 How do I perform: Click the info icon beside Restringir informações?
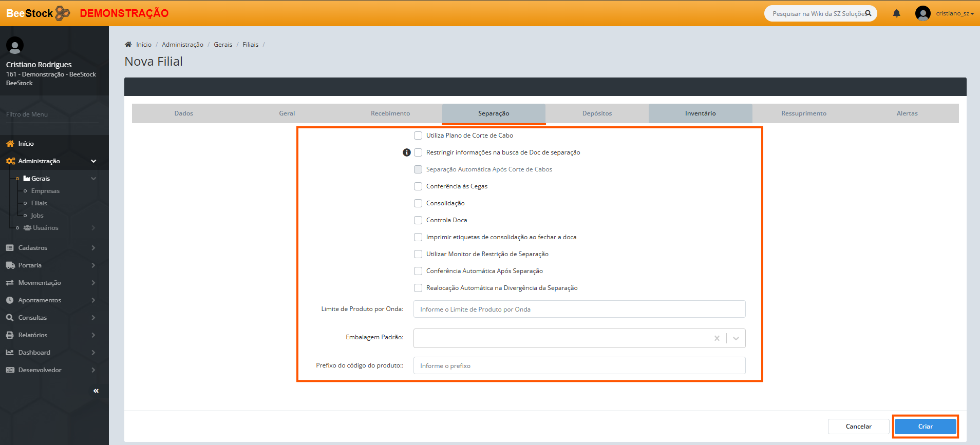coord(407,152)
